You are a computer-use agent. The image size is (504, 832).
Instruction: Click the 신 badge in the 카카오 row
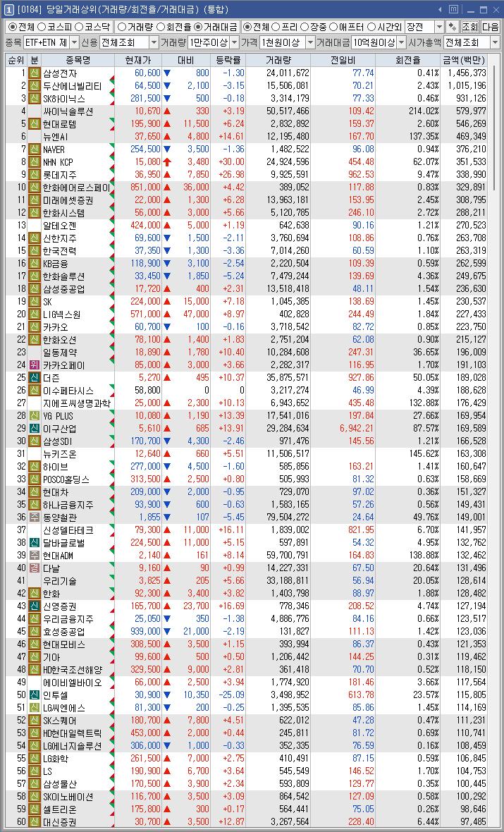pyautogui.click(x=34, y=327)
